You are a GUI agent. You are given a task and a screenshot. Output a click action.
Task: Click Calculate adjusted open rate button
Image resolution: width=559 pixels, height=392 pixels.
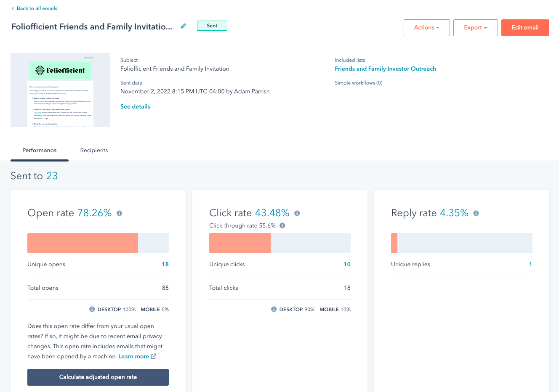pyautogui.click(x=98, y=377)
